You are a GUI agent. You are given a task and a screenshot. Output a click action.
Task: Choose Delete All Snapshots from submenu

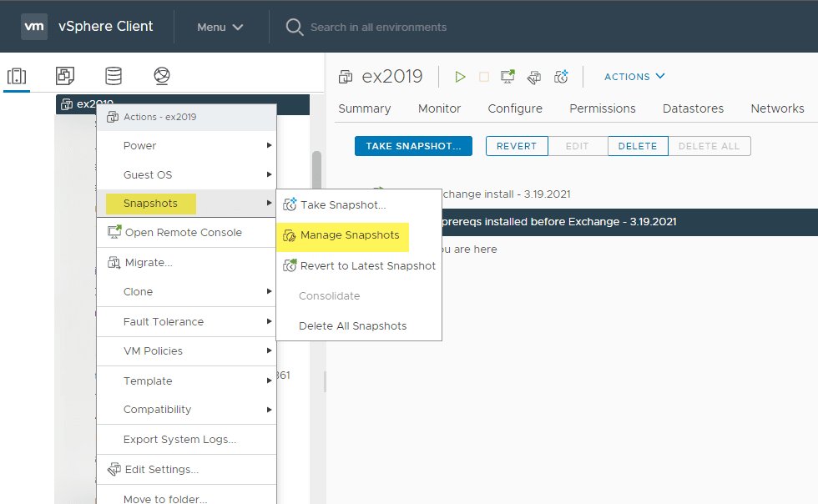point(359,326)
